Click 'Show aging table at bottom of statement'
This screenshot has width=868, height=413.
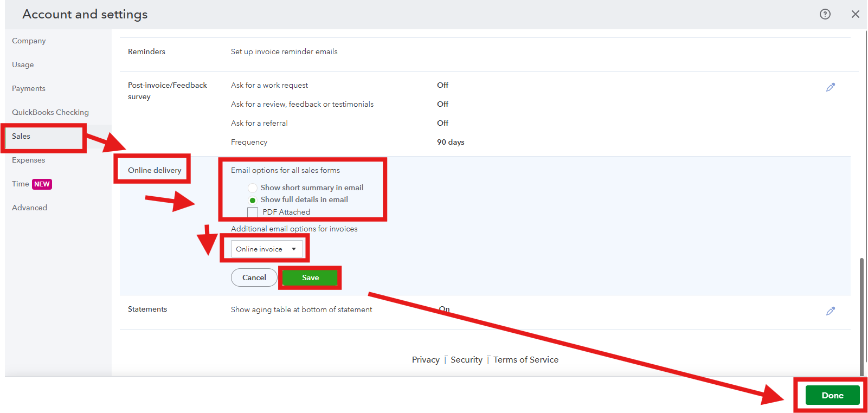point(301,309)
